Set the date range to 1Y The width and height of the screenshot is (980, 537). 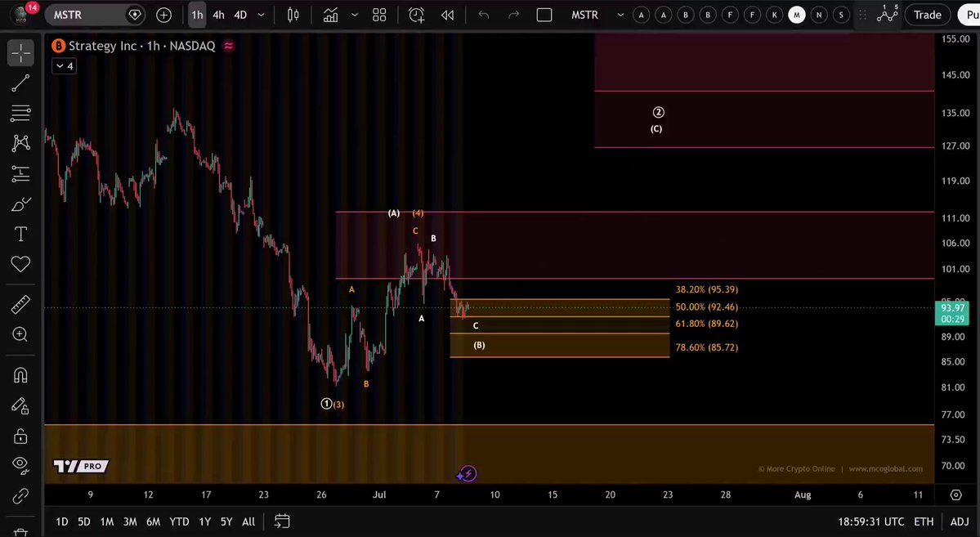tap(204, 521)
